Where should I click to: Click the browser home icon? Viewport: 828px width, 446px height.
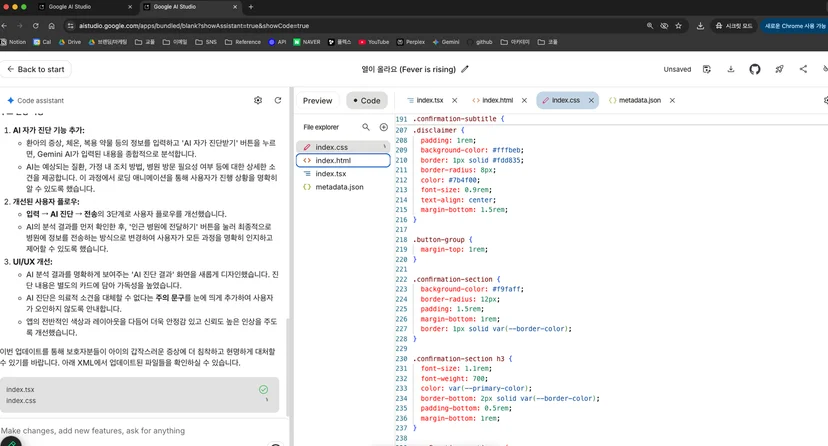click(x=51, y=25)
